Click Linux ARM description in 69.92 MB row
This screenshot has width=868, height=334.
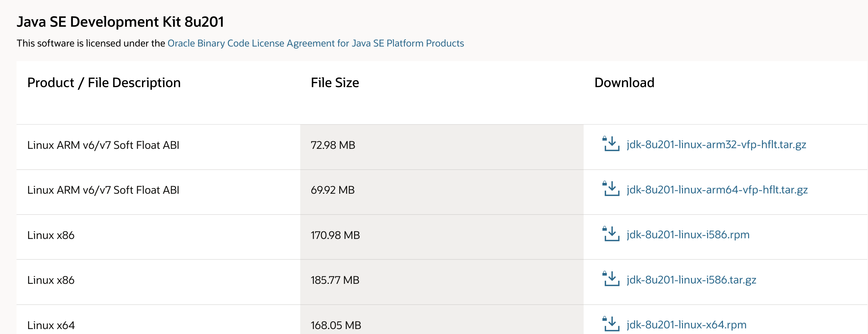[x=158, y=192]
